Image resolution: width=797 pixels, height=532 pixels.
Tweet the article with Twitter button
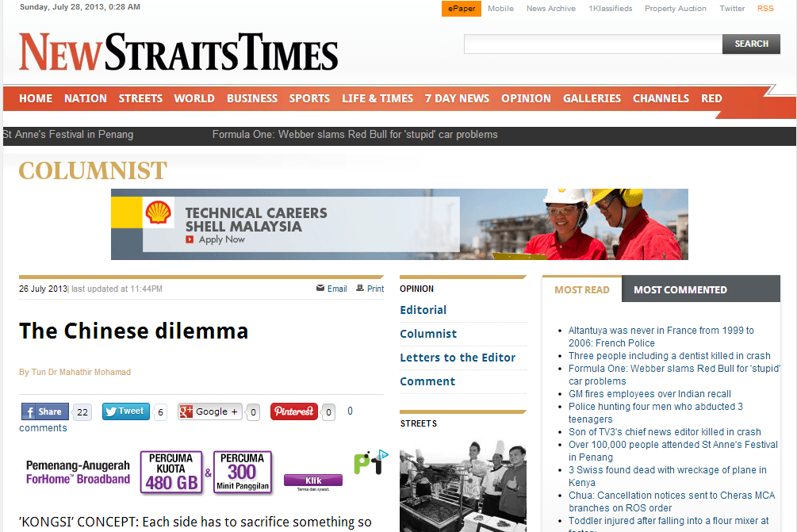pos(126,411)
